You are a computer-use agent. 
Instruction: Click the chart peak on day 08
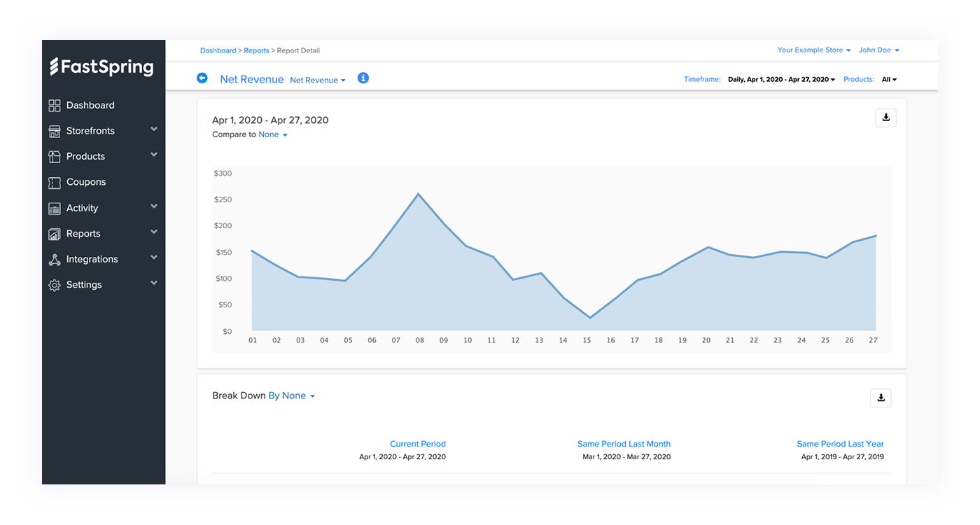click(x=419, y=194)
